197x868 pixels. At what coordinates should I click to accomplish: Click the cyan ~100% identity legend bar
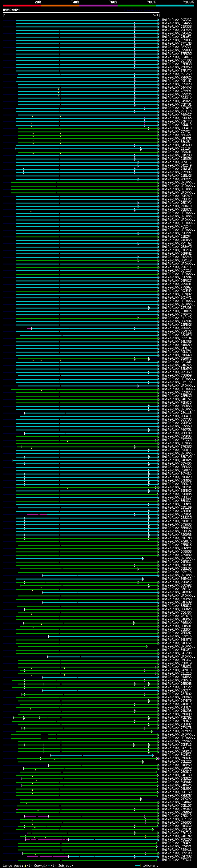175,6
